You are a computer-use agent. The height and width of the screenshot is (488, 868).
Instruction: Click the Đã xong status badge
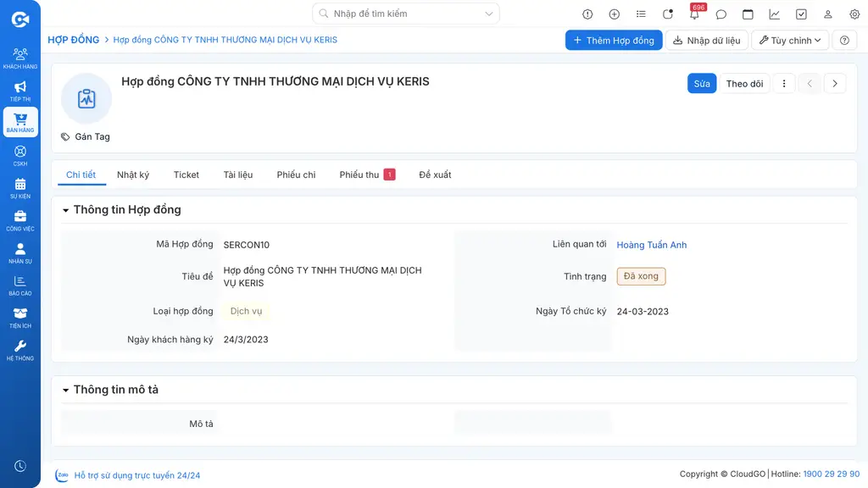[x=641, y=276]
